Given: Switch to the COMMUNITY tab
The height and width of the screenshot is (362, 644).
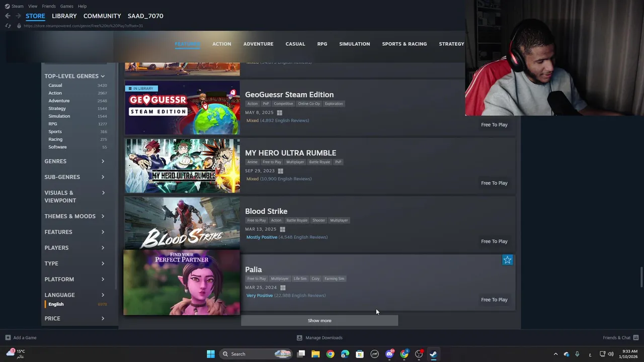Looking at the screenshot, I should [102, 16].
